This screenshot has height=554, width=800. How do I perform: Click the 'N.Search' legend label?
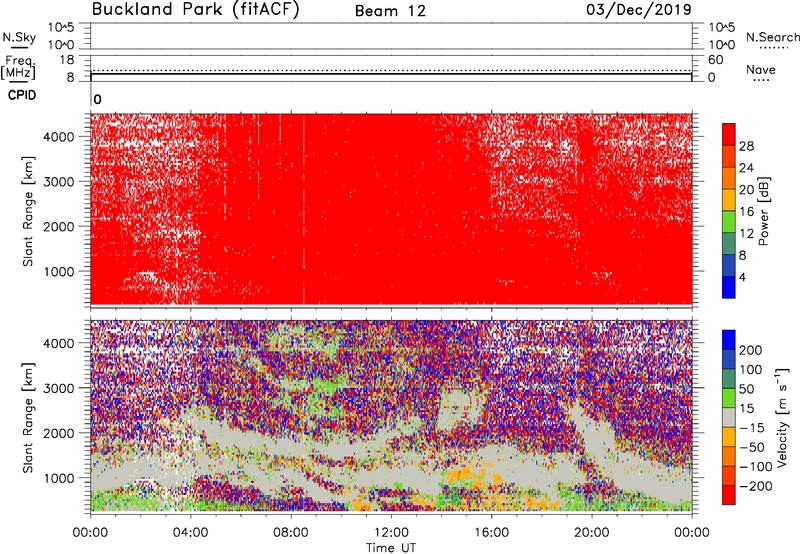773,37
